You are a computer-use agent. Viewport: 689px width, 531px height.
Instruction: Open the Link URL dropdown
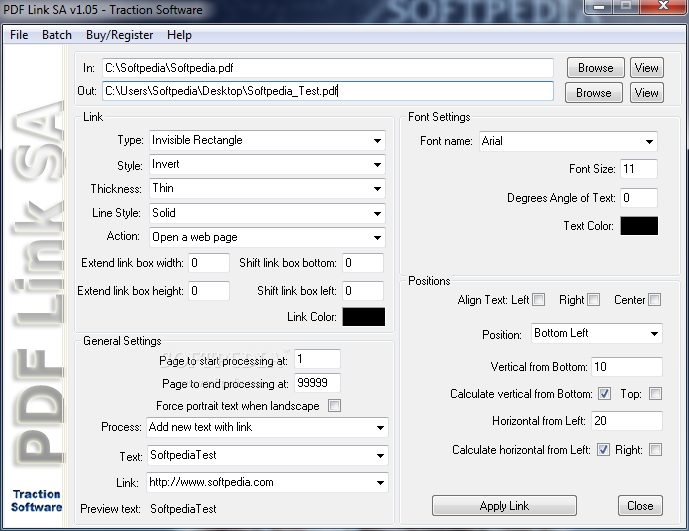[x=267, y=483]
